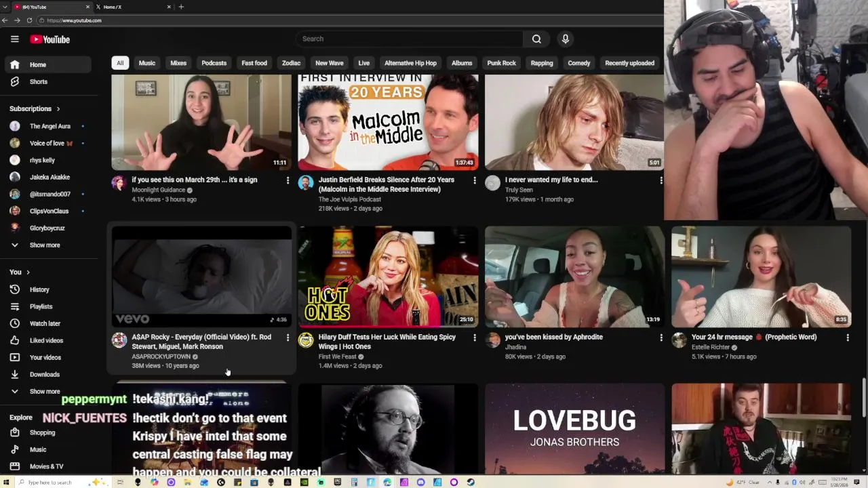Start voice search with the microphone icon
868x488 pixels.
565,39
